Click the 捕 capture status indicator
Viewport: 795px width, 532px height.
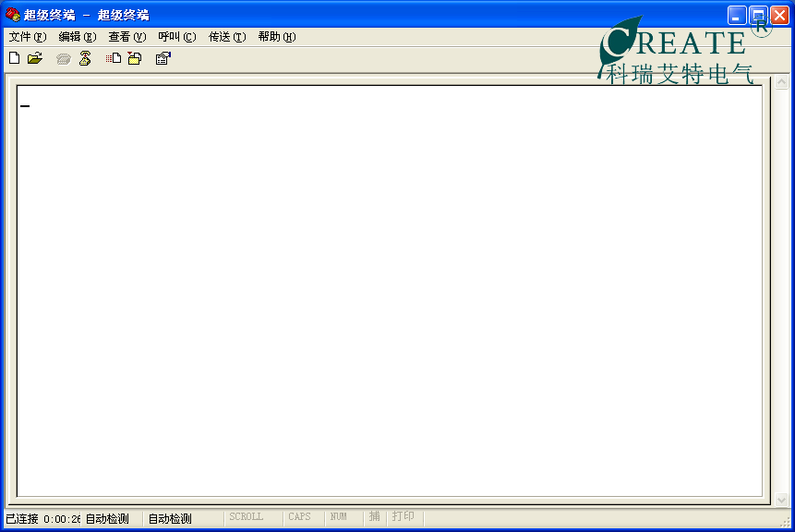pyautogui.click(x=374, y=516)
